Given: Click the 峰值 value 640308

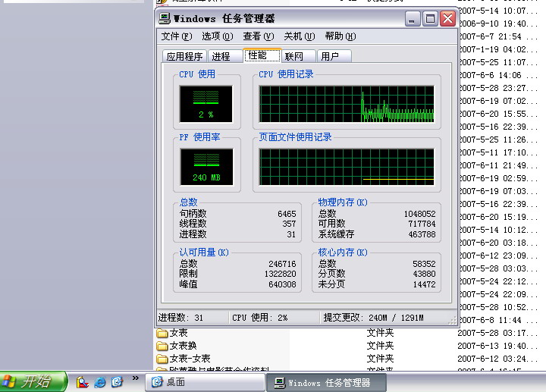Looking at the screenshot, I should click(x=282, y=284).
